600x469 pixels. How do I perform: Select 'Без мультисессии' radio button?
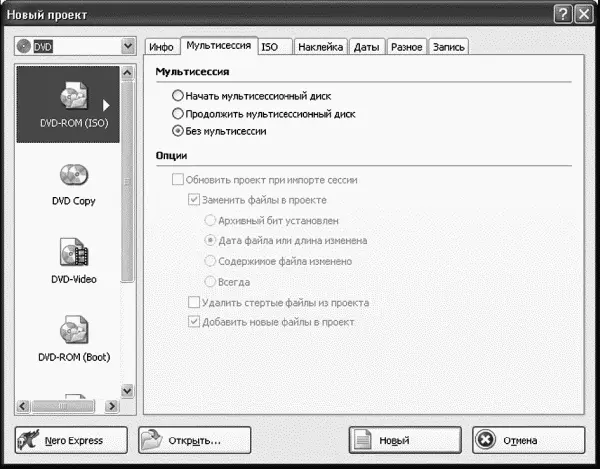tap(178, 131)
